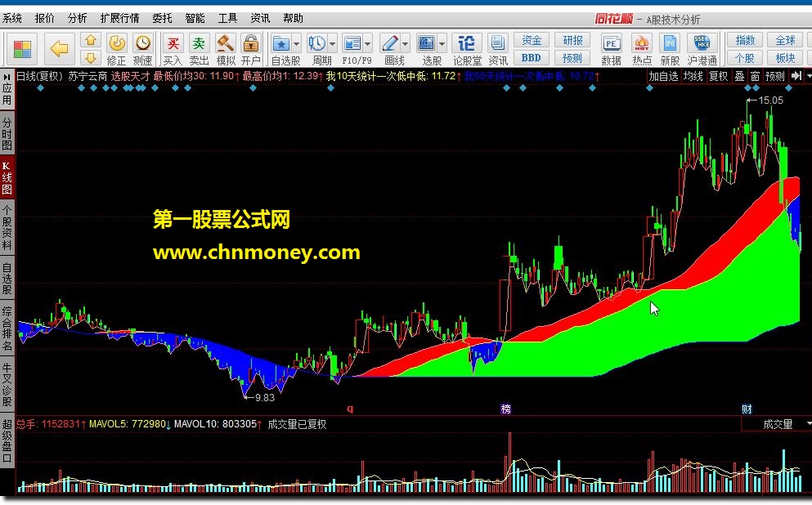Switch to the 分时图 sidebar tab
The width and height of the screenshot is (812, 505).
click(7, 133)
